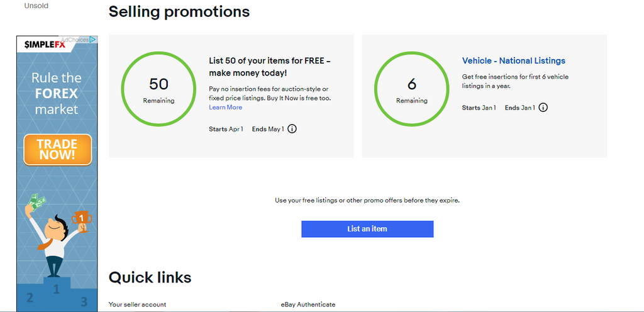Screen dimensions: 644x312
Task: Open the Vehicle - National Listings link
Action: click(x=513, y=61)
